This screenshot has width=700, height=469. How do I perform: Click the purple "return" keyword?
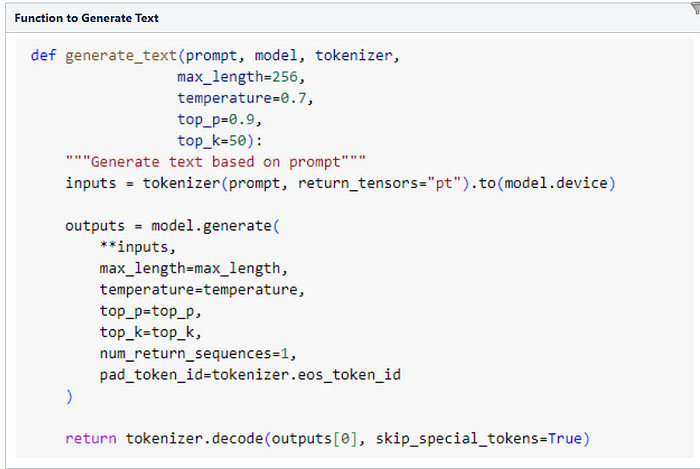pyautogui.click(x=91, y=439)
